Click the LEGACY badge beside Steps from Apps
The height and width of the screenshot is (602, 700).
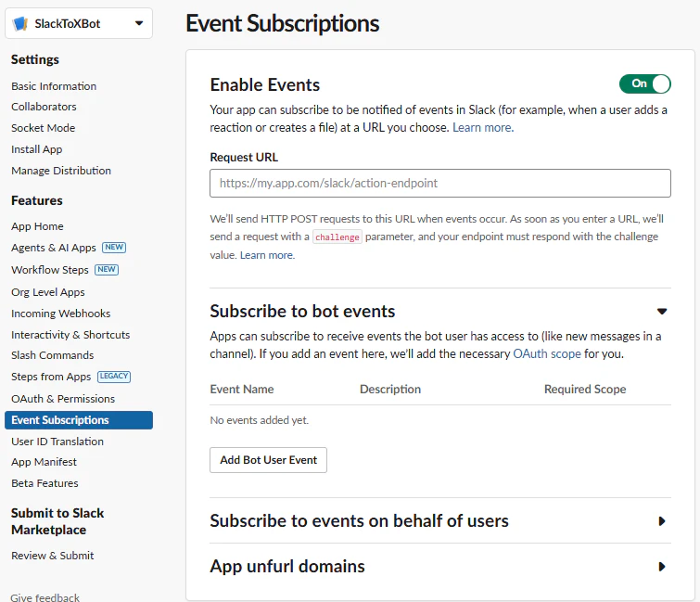pos(114,377)
